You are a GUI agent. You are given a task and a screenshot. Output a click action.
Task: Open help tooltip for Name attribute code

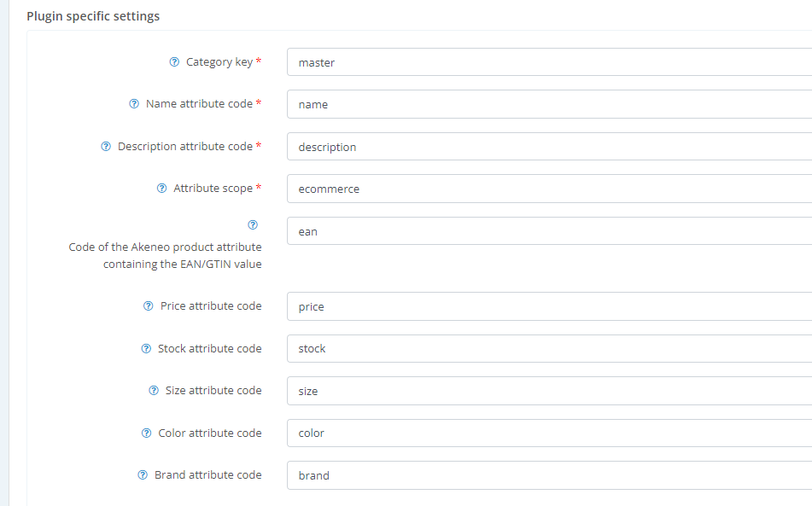[134, 104]
